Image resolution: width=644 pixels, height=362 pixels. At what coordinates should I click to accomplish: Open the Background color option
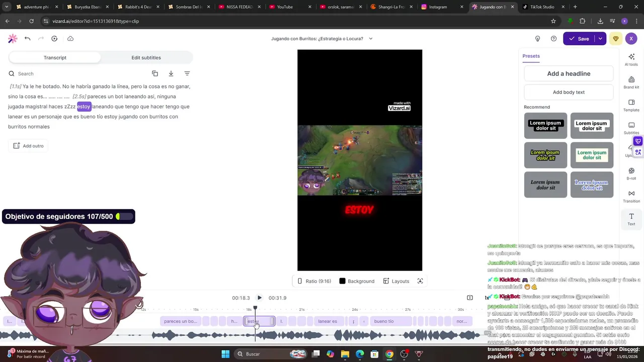click(x=357, y=281)
